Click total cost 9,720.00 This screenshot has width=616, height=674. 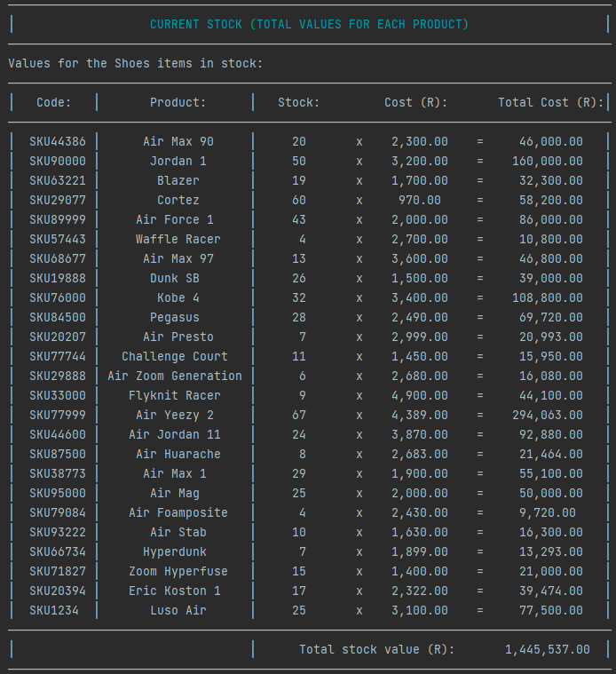click(548, 512)
